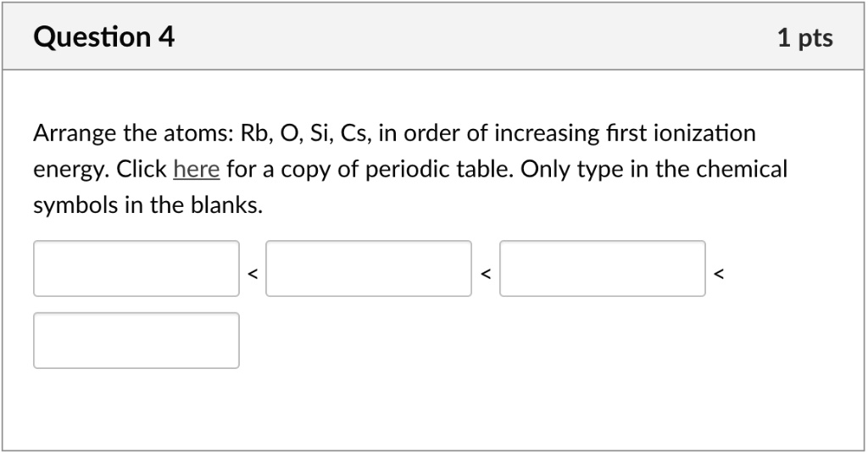Click the less-than sign after the first blank
Image resolution: width=868 pixels, height=453 pixels.
pos(252,273)
